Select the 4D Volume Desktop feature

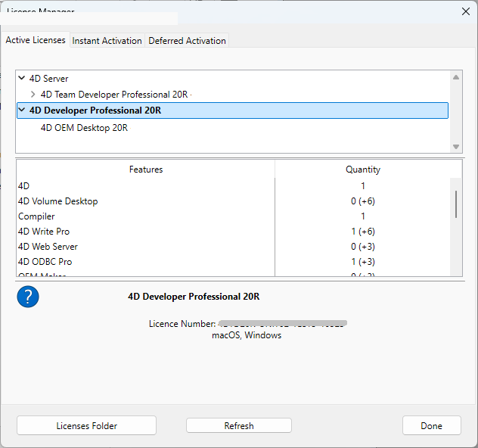(233, 201)
